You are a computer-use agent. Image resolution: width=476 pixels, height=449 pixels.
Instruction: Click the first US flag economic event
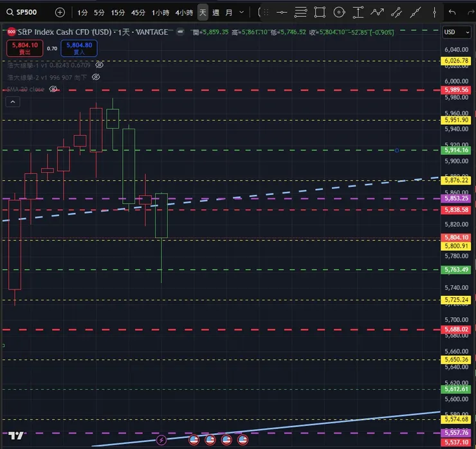click(194, 439)
